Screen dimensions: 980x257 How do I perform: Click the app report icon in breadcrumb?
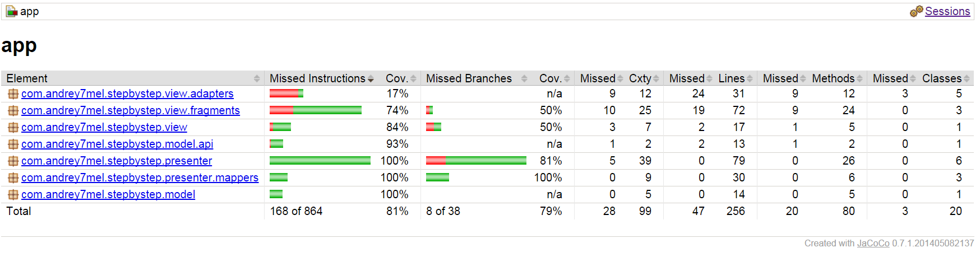point(12,11)
